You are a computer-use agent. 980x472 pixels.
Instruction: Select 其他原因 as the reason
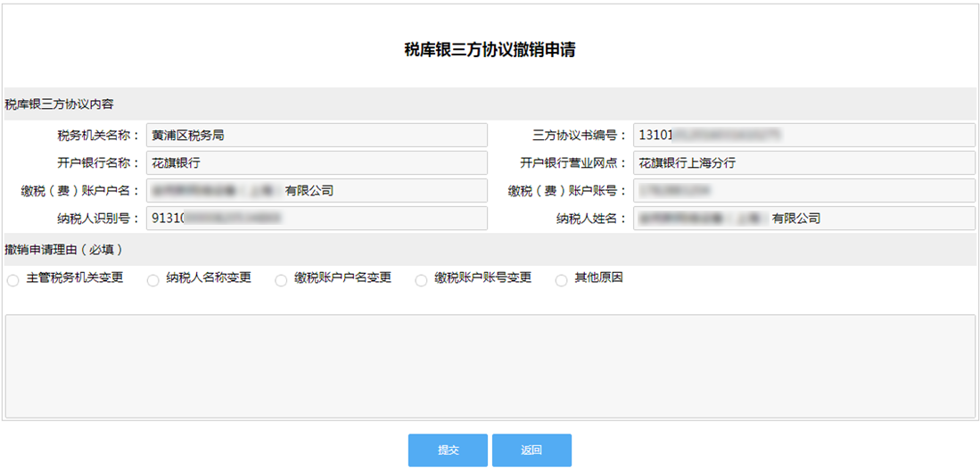pyautogui.click(x=561, y=281)
